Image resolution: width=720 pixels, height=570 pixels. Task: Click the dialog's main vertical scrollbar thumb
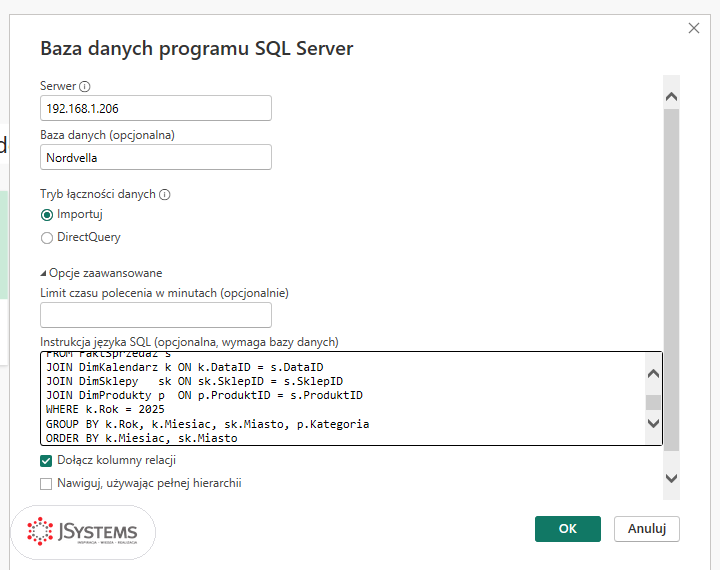(x=671, y=280)
